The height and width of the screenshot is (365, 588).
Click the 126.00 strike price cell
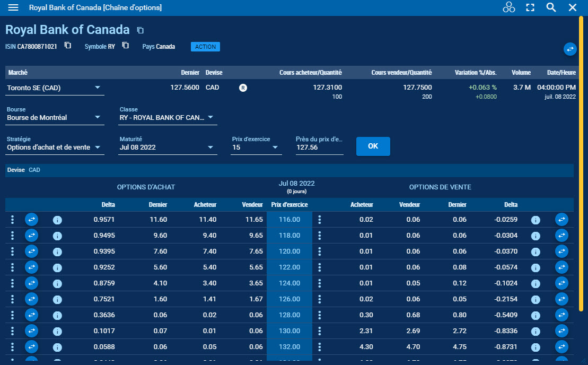pyautogui.click(x=289, y=299)
